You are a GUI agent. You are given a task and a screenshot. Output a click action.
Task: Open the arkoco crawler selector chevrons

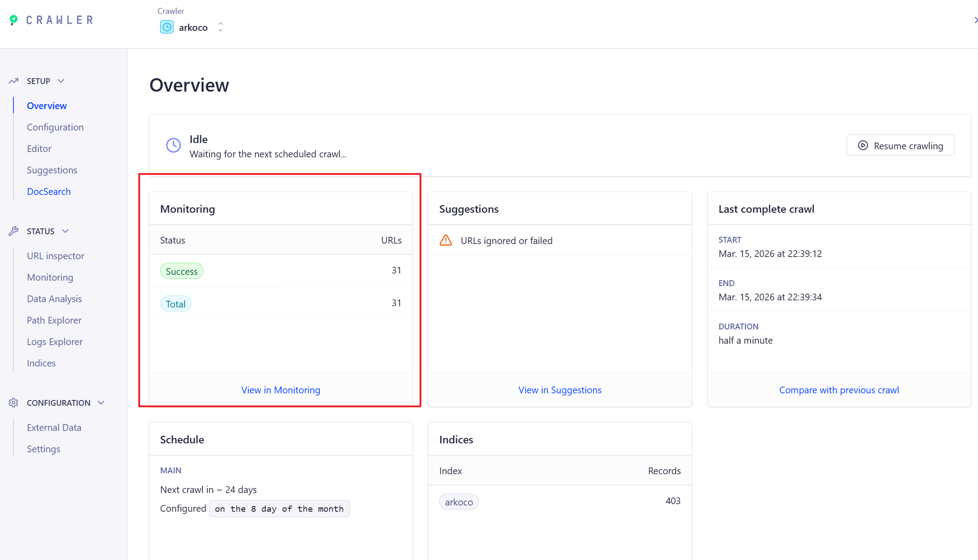pos(220,27)
